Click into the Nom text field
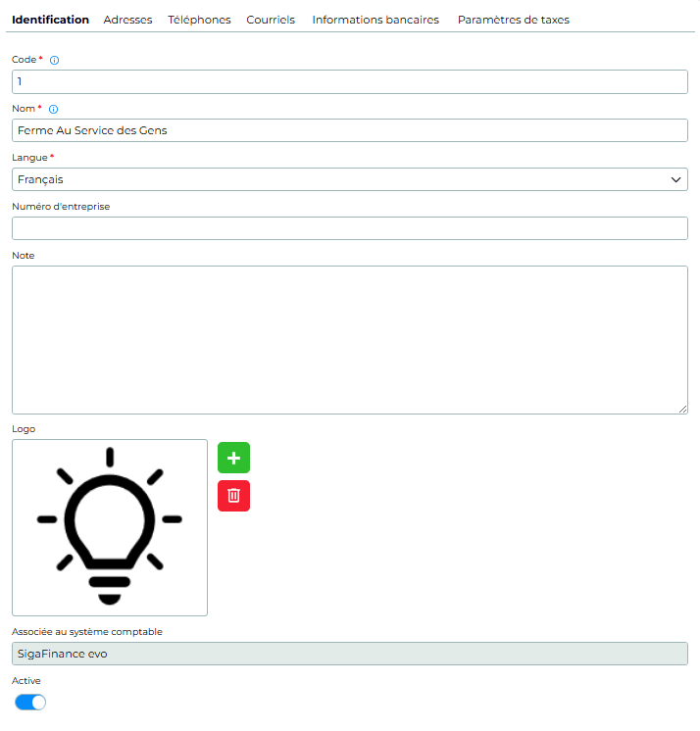The height and width of the screenshot is (731, 700). coord(350,130)
